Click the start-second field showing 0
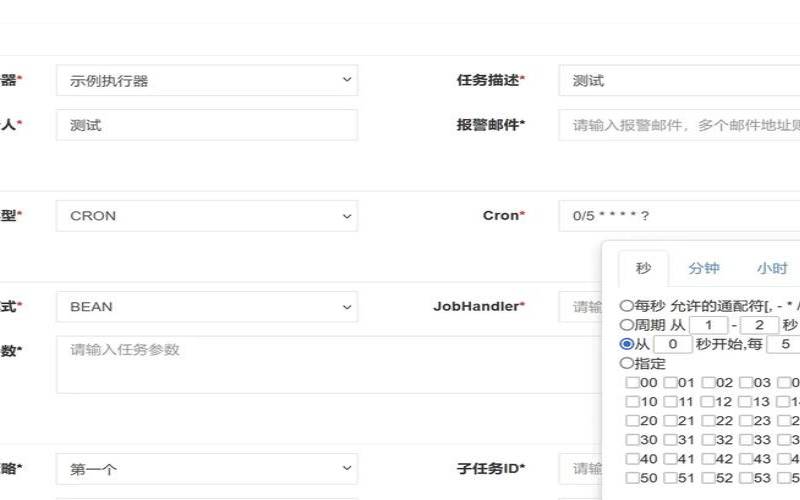Screen dimensions: 800x500 click(673, 344)
